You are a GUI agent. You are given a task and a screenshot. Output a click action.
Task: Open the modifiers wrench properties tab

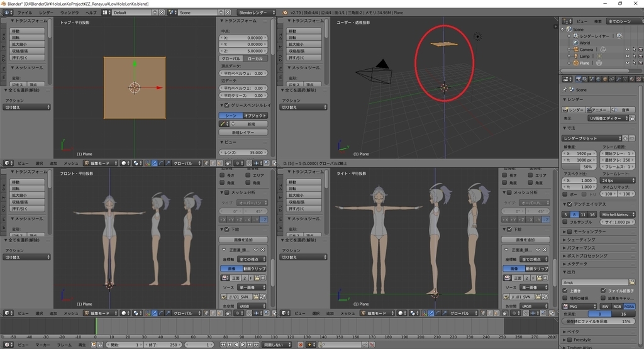619,79
